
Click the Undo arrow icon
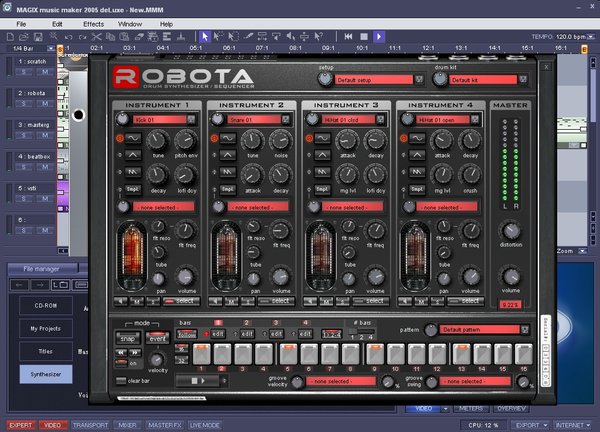(68, 37)
